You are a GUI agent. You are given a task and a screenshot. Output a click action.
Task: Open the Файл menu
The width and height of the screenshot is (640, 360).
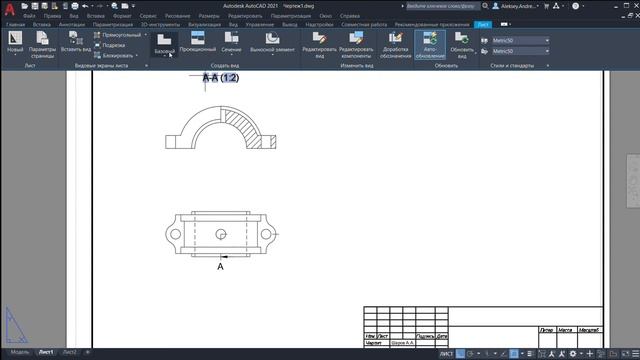pos(29,16)
